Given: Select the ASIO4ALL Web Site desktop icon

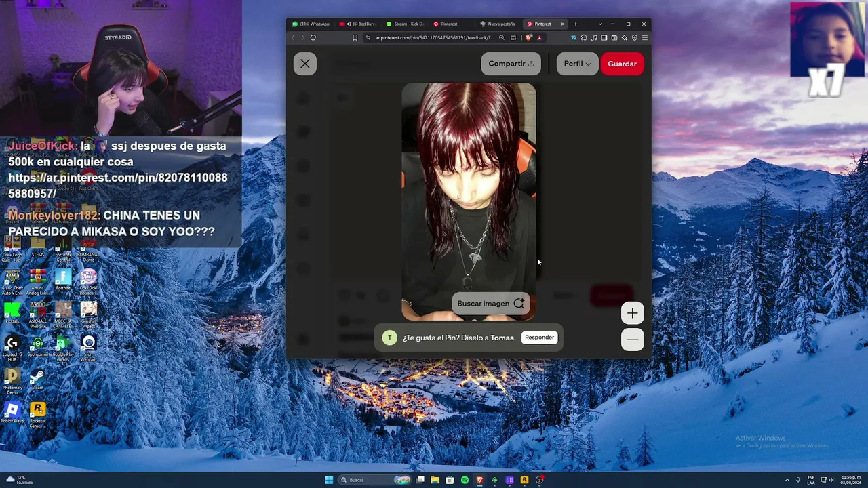Looking at the screenshot, I should click(38, 315).
